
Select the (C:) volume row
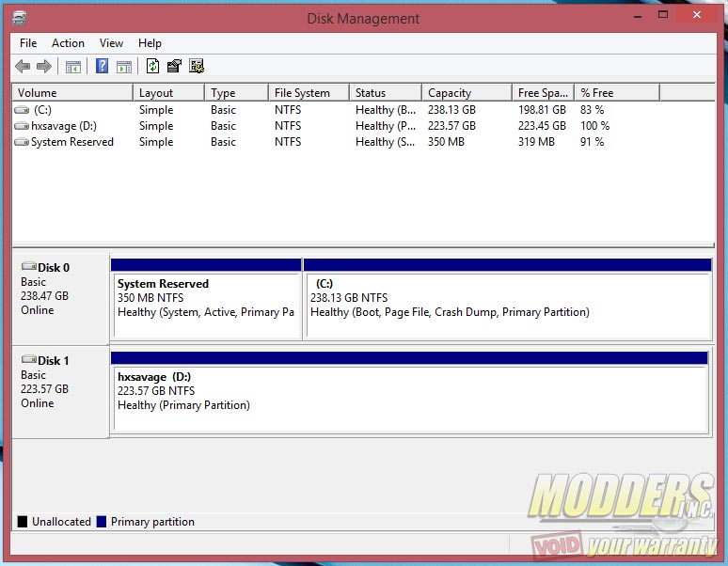pos(364,110)
